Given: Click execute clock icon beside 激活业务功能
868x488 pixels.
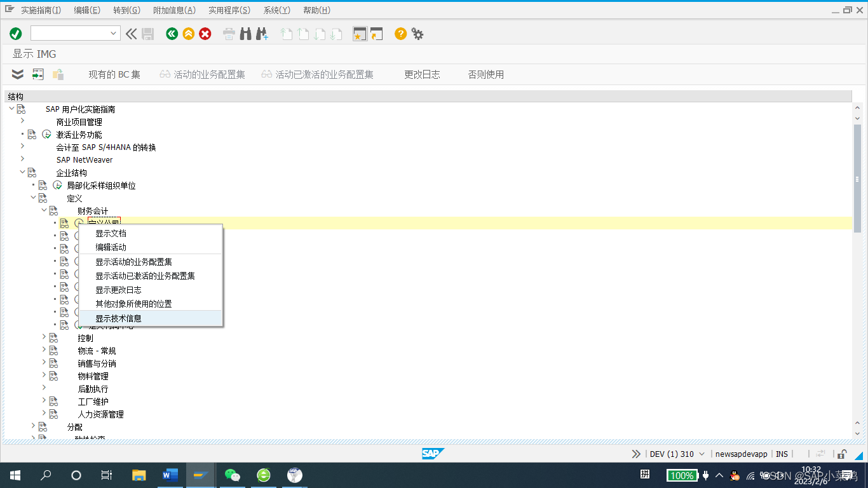Looking at the screenshot, I should [x=46, y=135].
